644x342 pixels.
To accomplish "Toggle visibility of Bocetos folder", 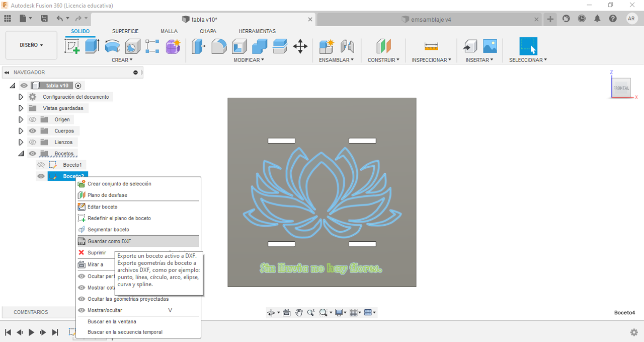I will 33,154.
